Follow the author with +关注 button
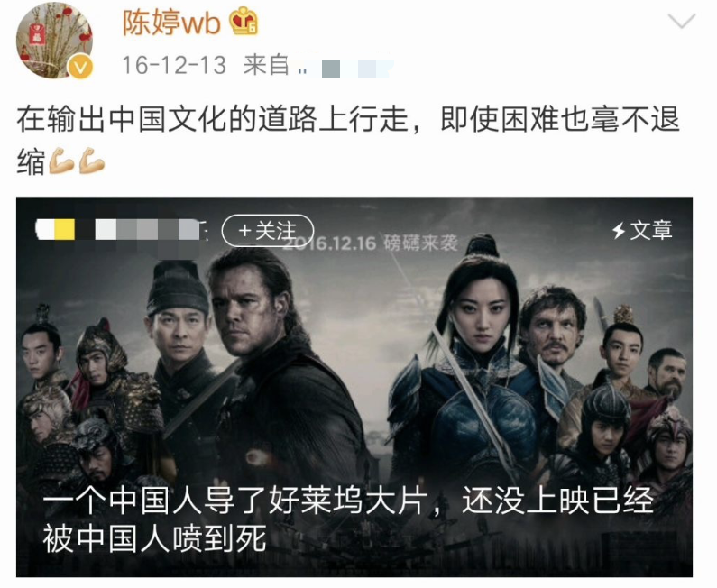 (x=268, y=231)
